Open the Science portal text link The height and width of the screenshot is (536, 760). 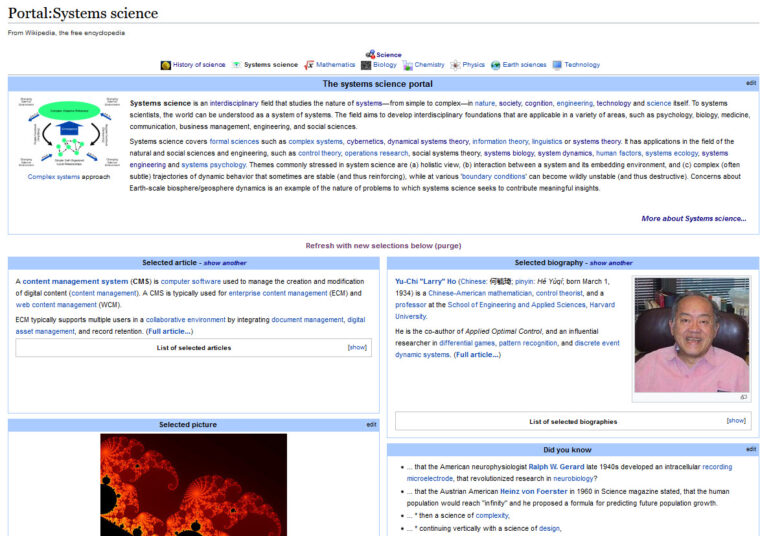pyautogui.click(x=389, y=55)
